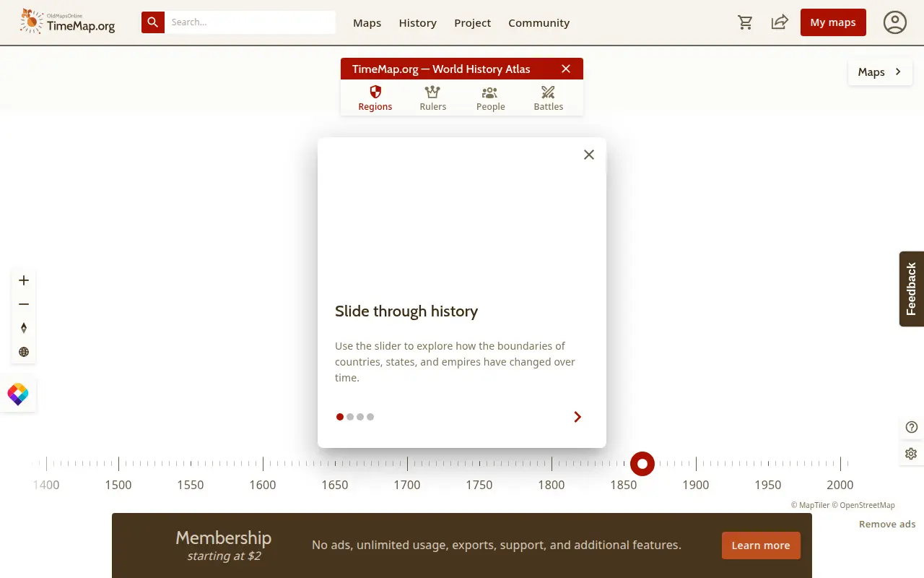Click the MapTiler attribution link
The height and width of the screenshot is (578, 924).
coord(811,505)
